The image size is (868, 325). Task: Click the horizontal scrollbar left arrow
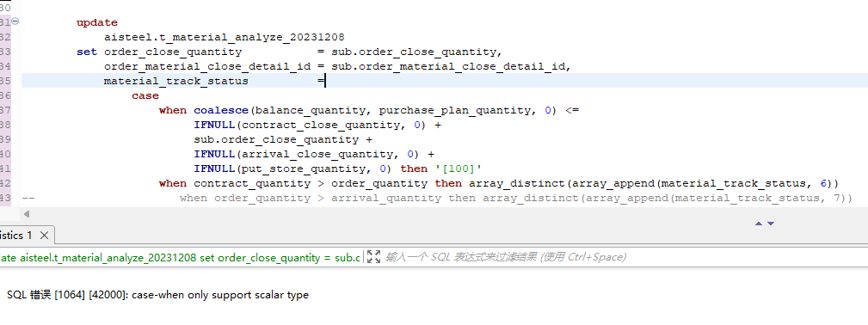tap(26, 214)
